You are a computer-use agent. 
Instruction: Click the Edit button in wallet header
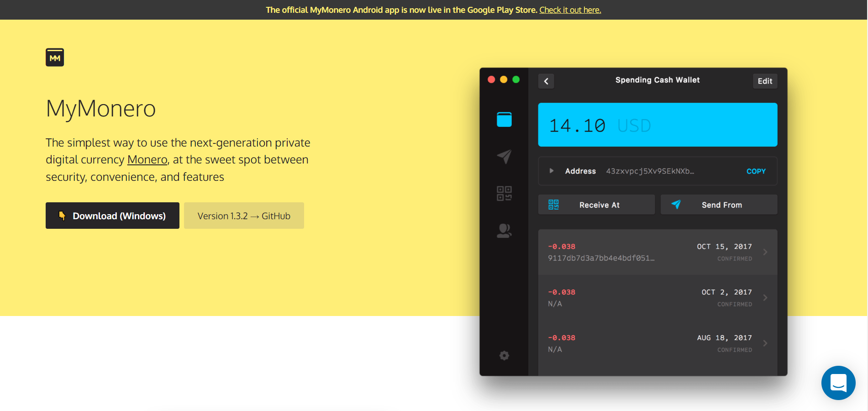tap(765, 81)
